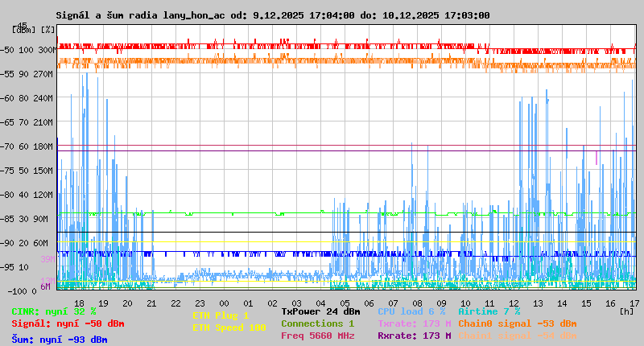Click the '-70 60 180M' y-axis label

tap(27, 146)
